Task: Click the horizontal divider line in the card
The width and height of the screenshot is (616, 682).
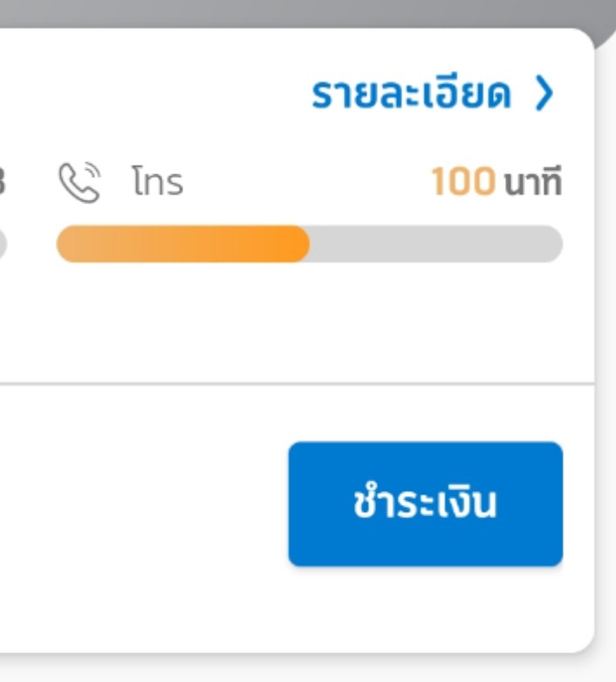Action: click(297, 383)
